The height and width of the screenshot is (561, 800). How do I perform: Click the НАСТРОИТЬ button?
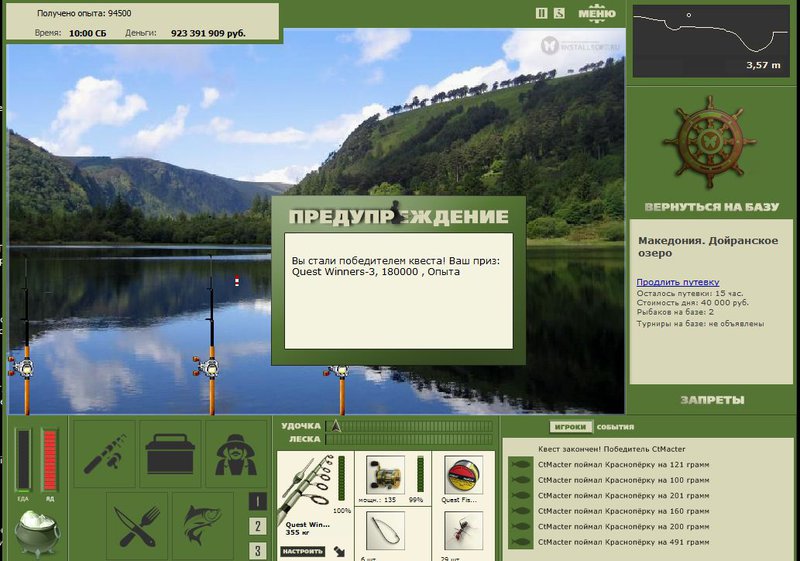click(303, 551)
